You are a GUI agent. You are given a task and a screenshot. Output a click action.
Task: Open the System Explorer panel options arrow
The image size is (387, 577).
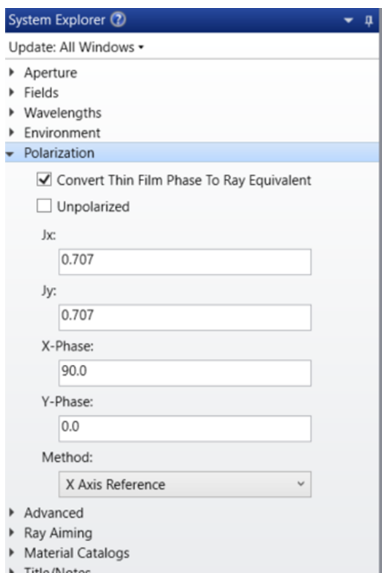pos(348,21)
